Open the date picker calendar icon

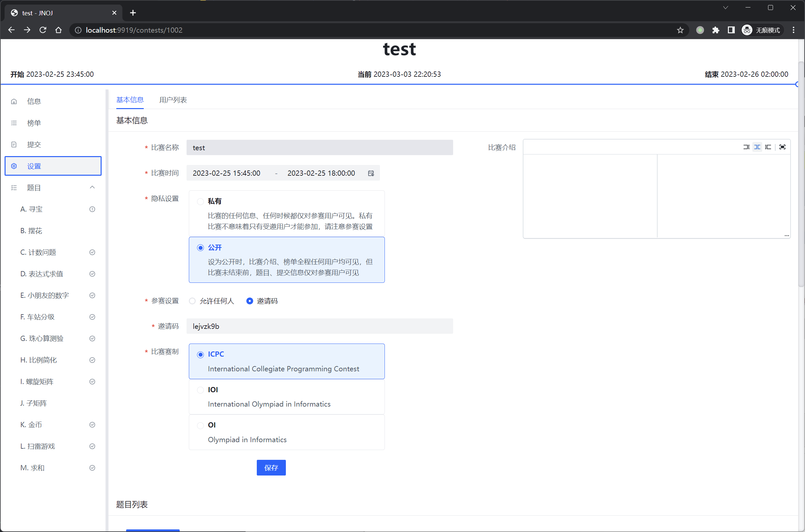coord(371,173)
